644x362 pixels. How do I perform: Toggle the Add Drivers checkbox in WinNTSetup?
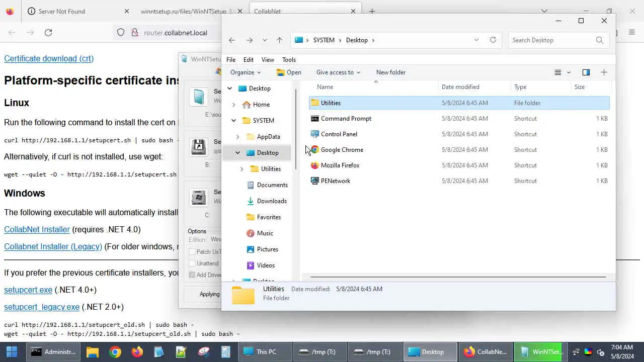pos(192,275)
